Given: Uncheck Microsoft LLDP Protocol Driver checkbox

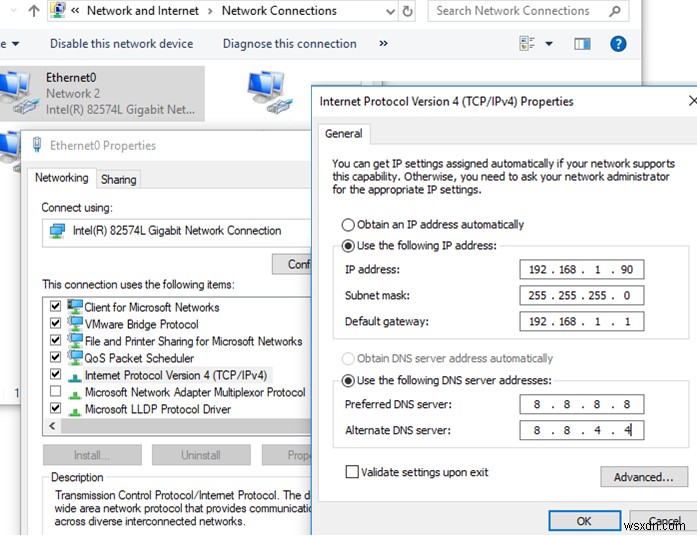Looking at the screenshot, I should click(x=56, y=408).
